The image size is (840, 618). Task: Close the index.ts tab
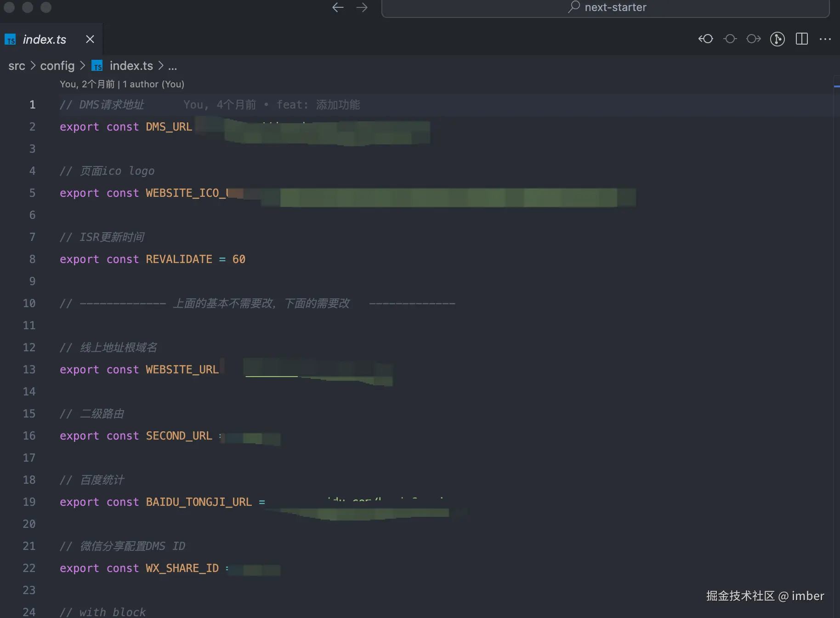pyautogui.click(x=90, y=40)
